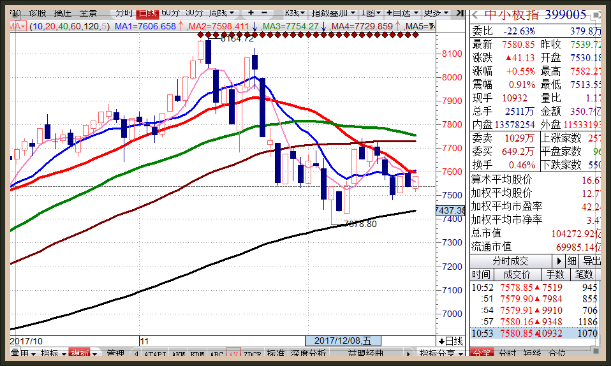
Task: Expand the 周线 period dropdown
Action: tap(221, 13)
